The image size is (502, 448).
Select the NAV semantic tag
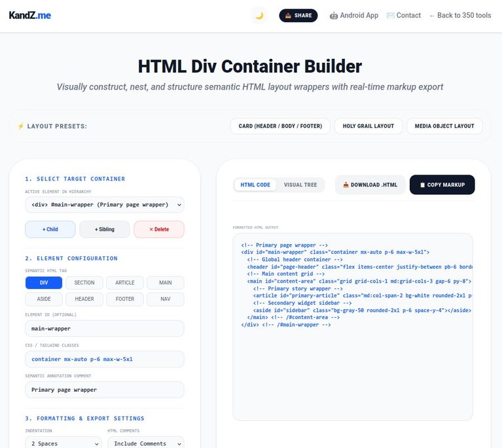[x=165, y=299]
